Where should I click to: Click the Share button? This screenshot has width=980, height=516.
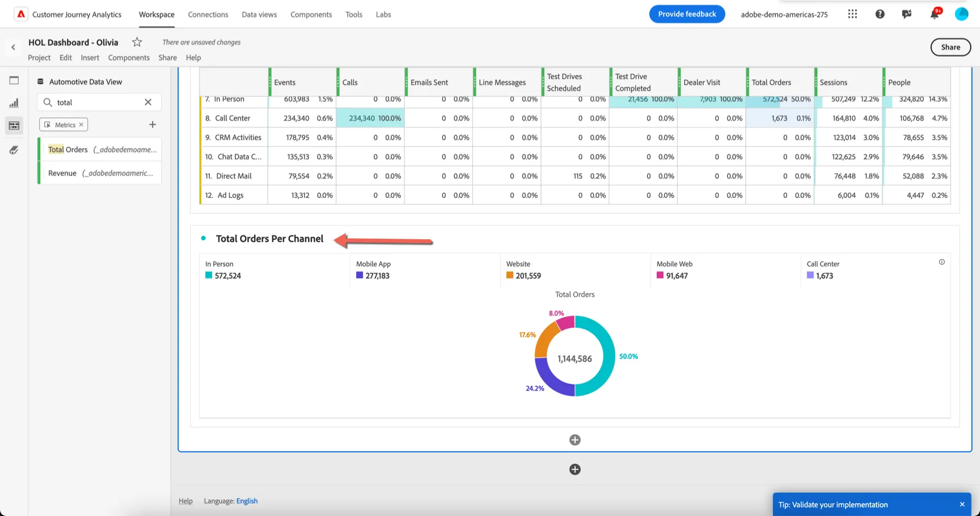pos(951,47)
